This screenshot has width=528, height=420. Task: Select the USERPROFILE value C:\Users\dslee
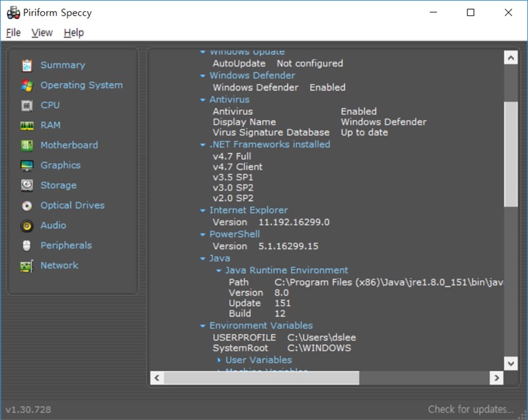(321, 337)
